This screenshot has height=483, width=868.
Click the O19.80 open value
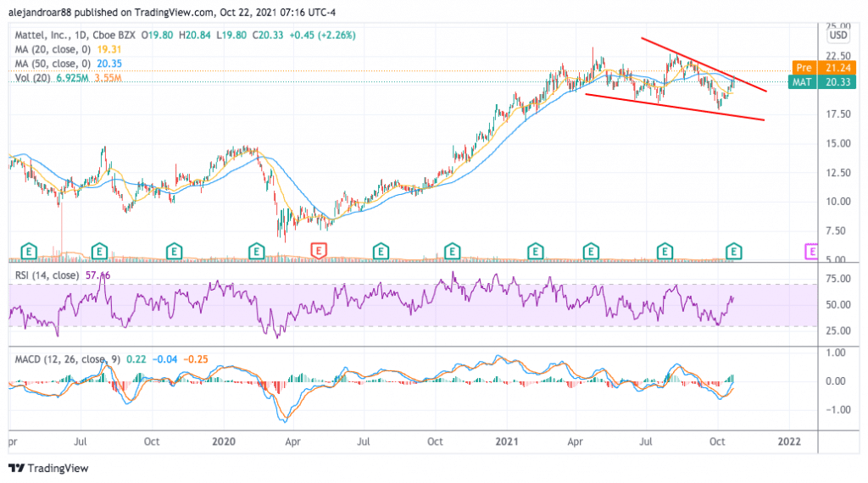[157, 35]
